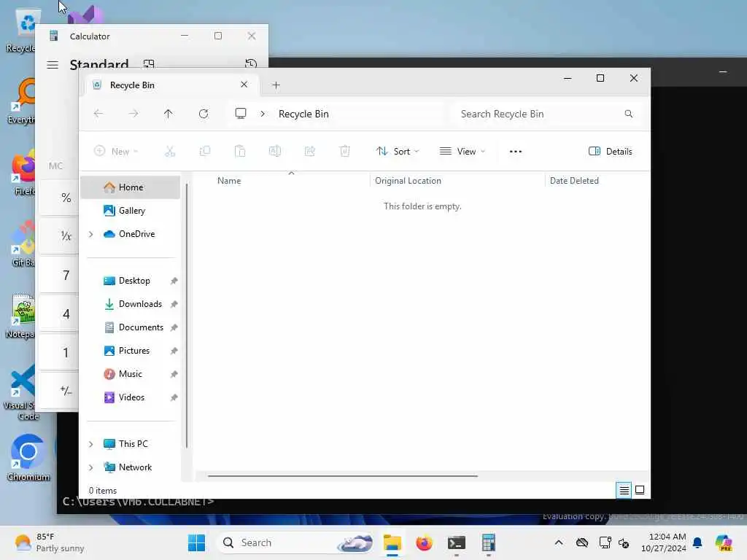Viewport: 747px width, 560px height.
Task: Click the Delete trash icon
Action: 345,152
